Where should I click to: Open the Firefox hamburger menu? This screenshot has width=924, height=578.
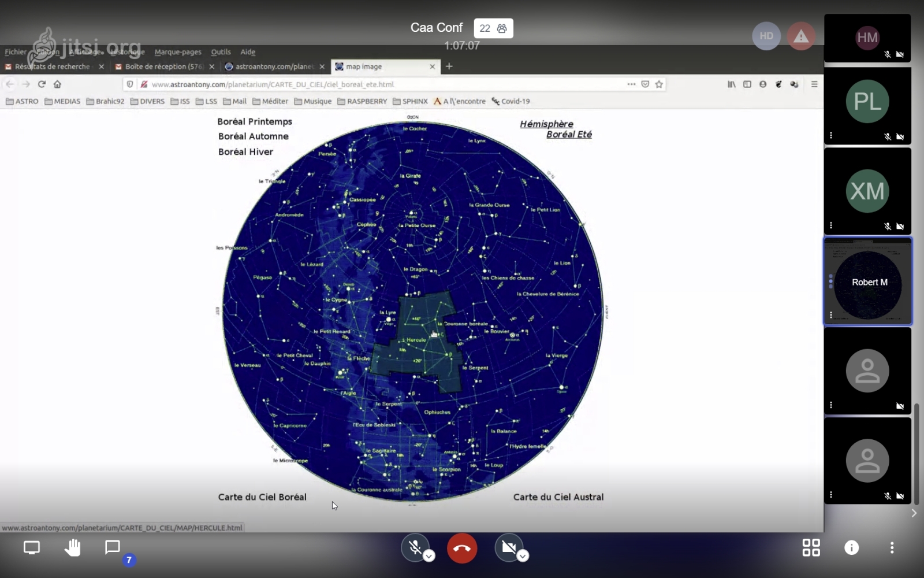tap(814, 84)
